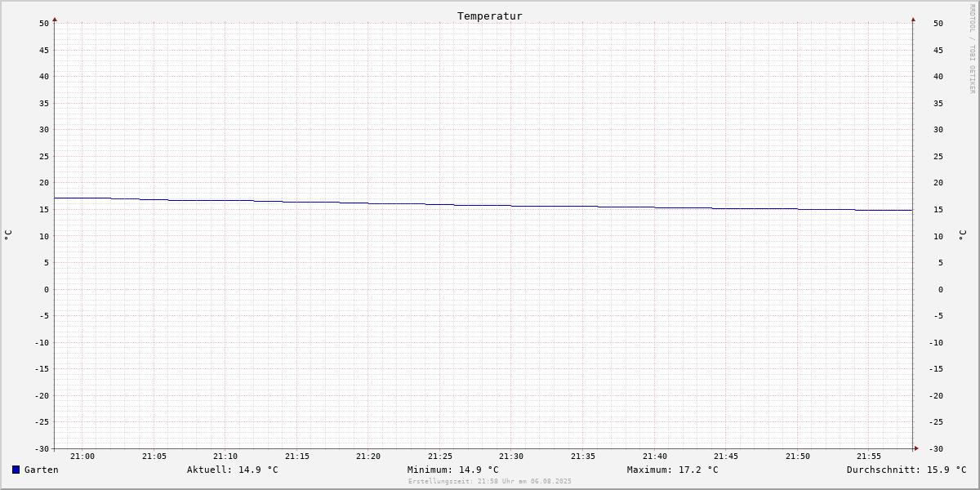Click the 21:35 time axis label
Image resolution: width=980 pixels, height=490 pixels.
point(583,457)
